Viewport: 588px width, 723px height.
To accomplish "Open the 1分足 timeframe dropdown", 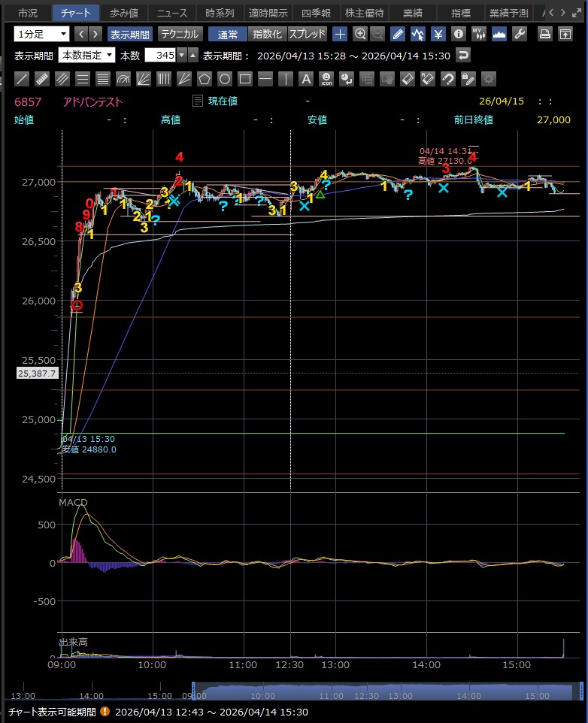I will (42, 34).
